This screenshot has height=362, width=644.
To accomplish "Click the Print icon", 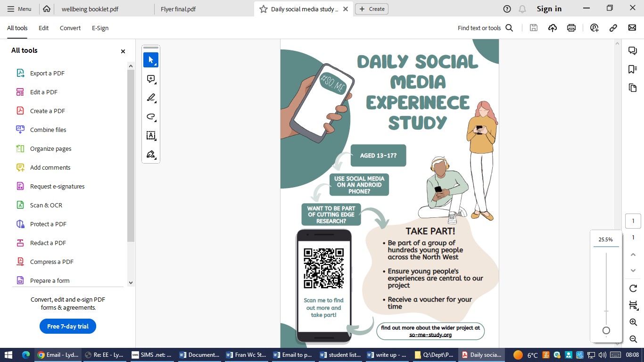I will click(x=571, y=28).
